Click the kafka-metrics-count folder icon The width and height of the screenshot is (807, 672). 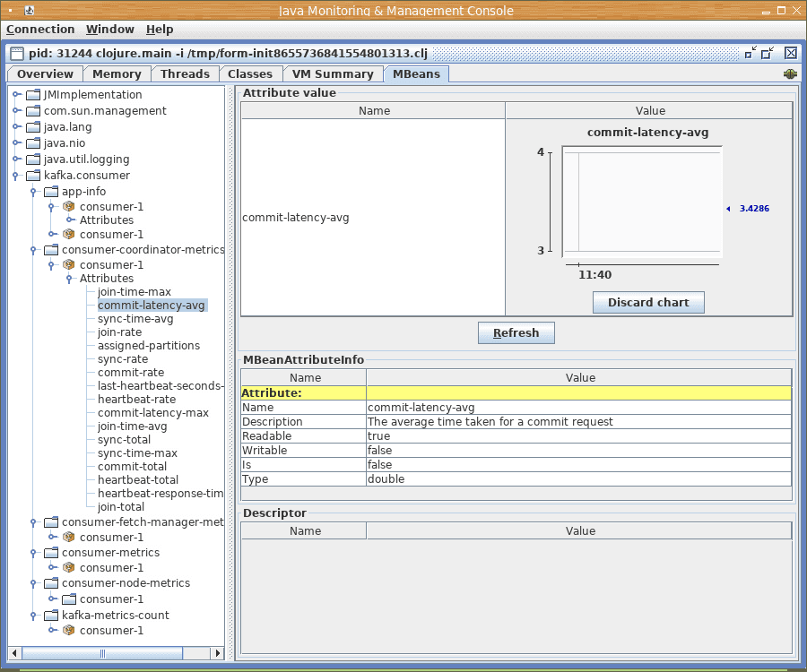[50, 616]
